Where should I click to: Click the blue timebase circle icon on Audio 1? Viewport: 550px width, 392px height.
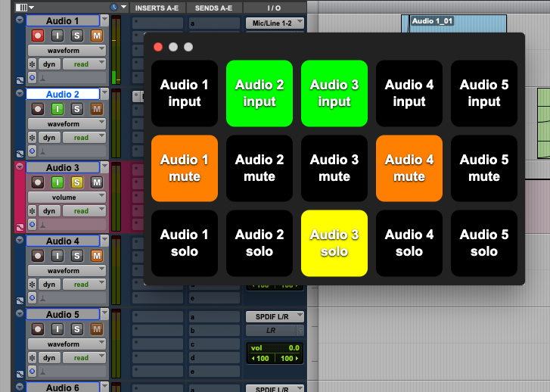pyautogui.click(x=33, y=77)
